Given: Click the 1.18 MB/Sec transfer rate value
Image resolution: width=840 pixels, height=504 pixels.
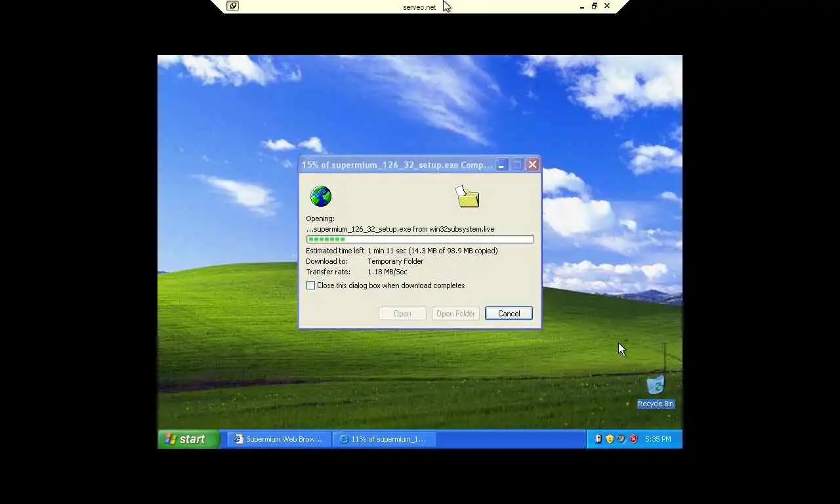Looking at the screenshot, I should pyautogui.click(x=387, y=272).
